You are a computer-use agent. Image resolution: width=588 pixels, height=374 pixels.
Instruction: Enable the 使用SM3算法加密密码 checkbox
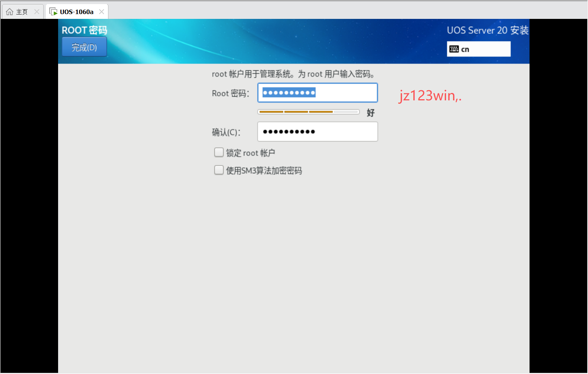tap(219, 170)
